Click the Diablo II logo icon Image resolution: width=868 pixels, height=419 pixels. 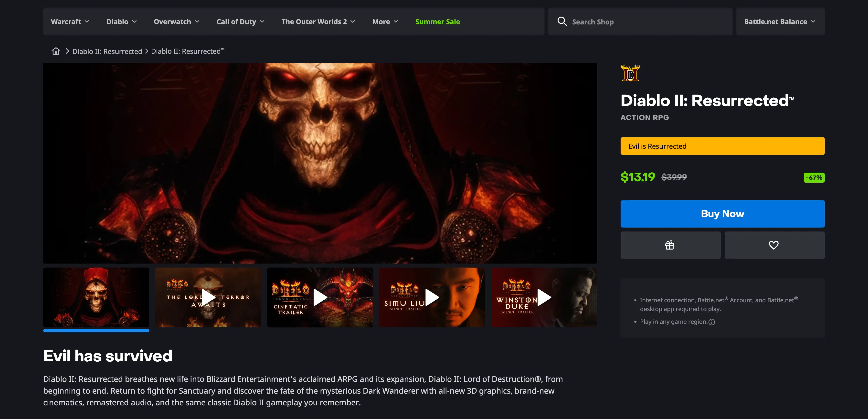630,73
